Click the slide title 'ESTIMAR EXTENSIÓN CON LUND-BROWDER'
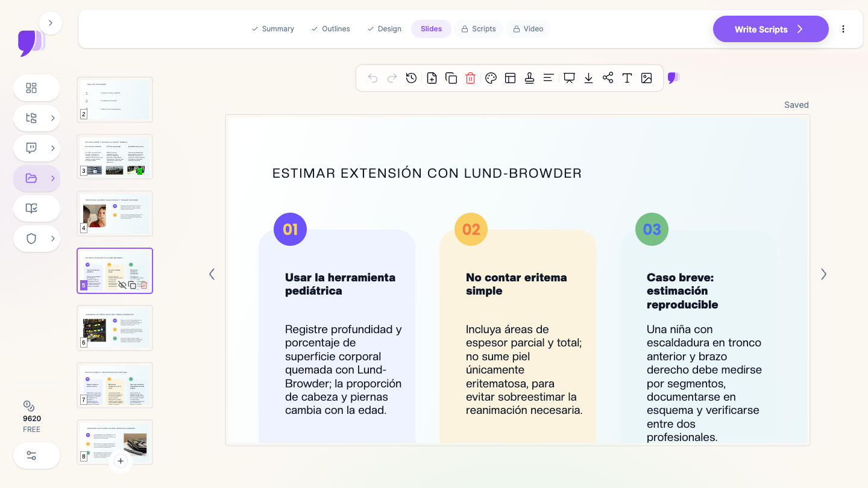This screenshot has height=488, width=868. (x=427, y=174)
